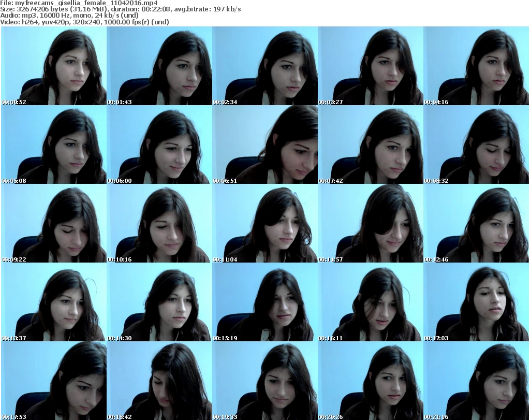The width and height of the screenshot is (530, 420).
Task: Open the frame at 00:06:51
Action: point(265,144)
